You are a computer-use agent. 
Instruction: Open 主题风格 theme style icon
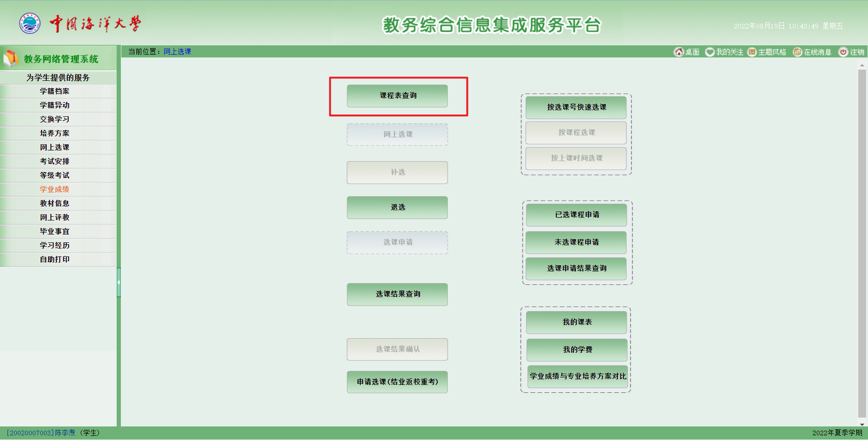coord(752,52)
